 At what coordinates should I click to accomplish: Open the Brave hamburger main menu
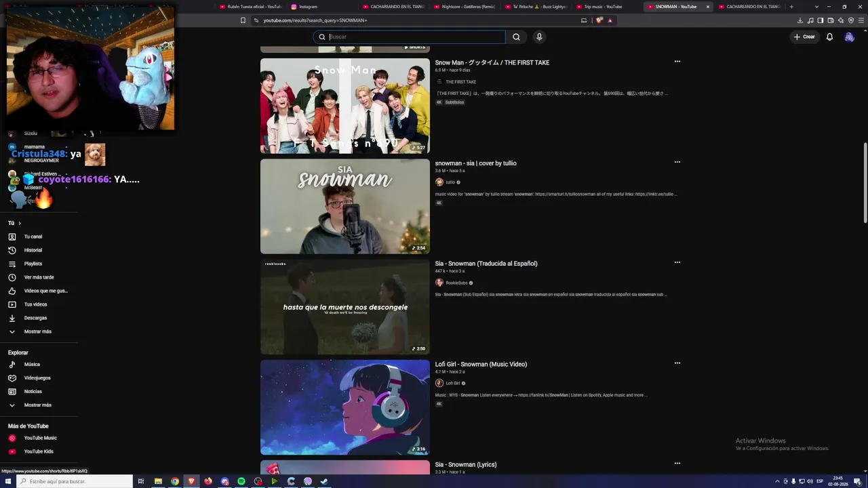pos(861,20)
